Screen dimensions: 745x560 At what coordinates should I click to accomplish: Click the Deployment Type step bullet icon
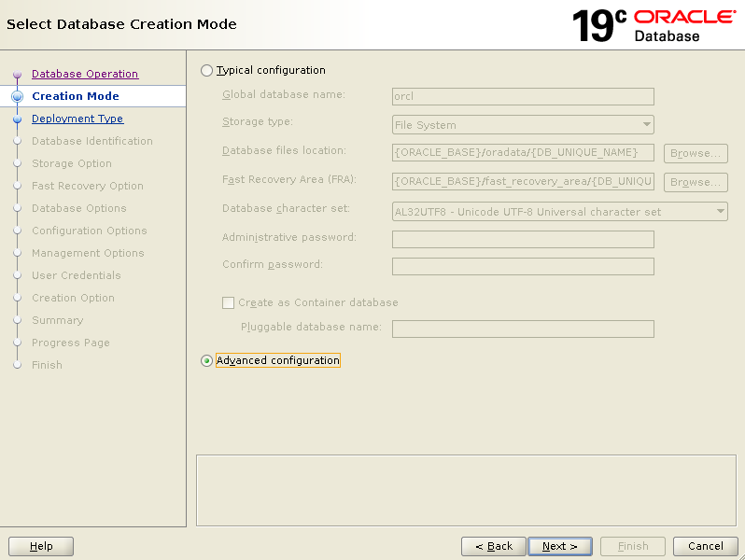(17, 119)
